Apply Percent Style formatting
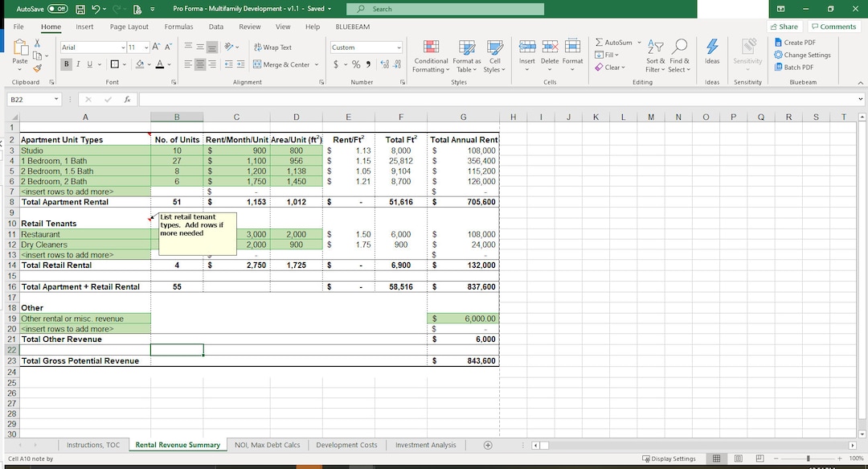Viewport: 868px width, 469px height. coord(354,64)
